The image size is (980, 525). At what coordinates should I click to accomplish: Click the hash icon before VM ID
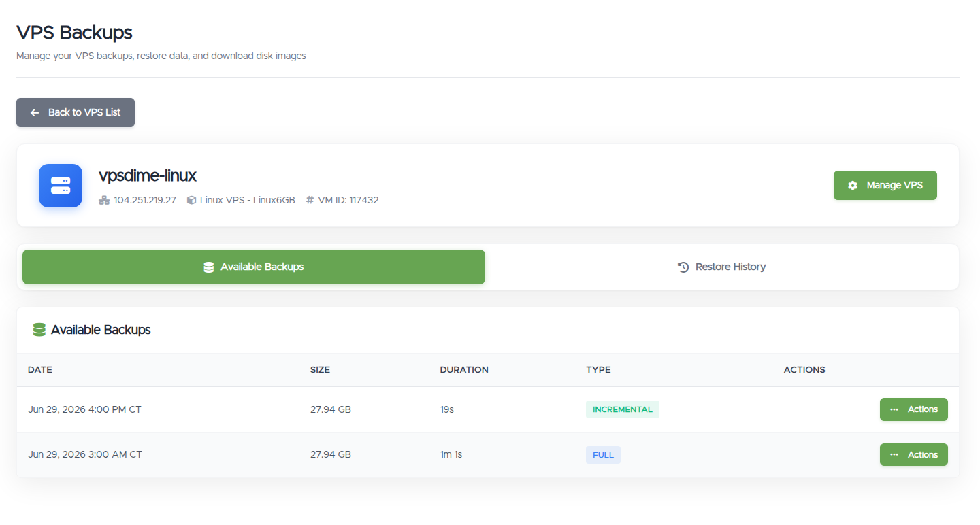coord(310,200)
